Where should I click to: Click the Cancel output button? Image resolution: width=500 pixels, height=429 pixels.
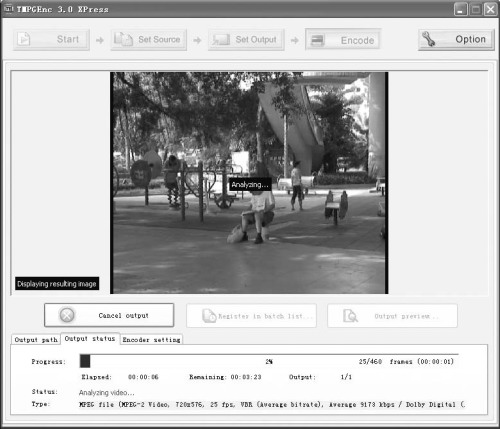coord(109,315)
